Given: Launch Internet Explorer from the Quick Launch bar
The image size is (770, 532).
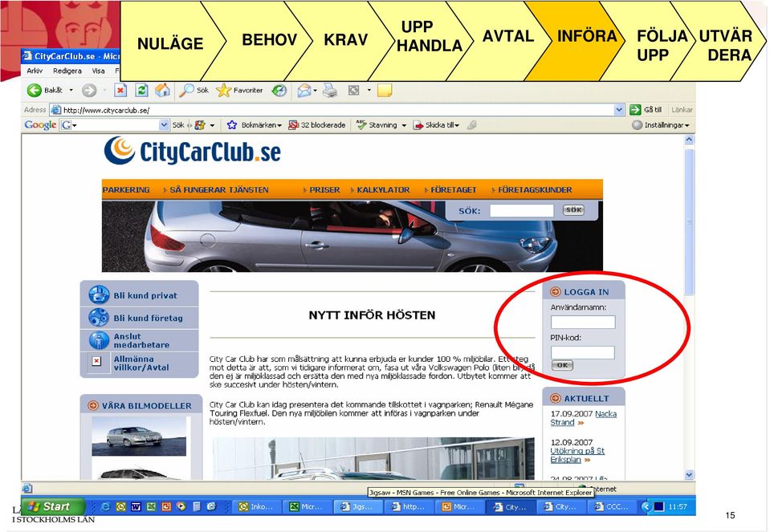Looking at the screenshot, I should point(105,506).
